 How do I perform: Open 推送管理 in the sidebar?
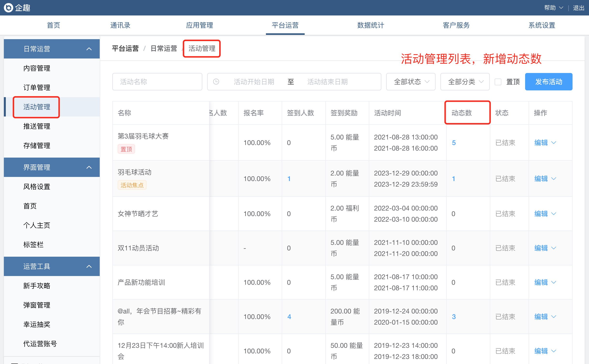click(x=37, y=126)
